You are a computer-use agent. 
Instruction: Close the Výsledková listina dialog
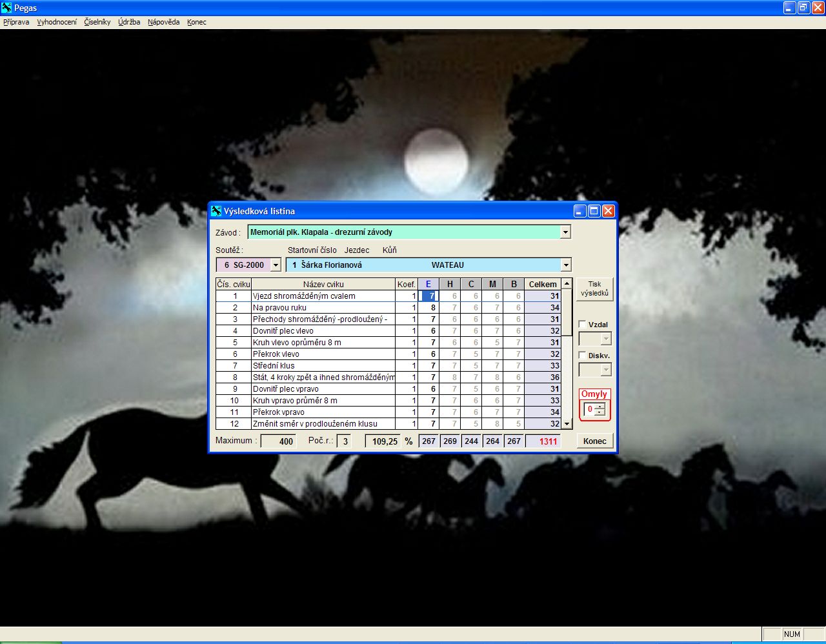click(x=608, y=211)
